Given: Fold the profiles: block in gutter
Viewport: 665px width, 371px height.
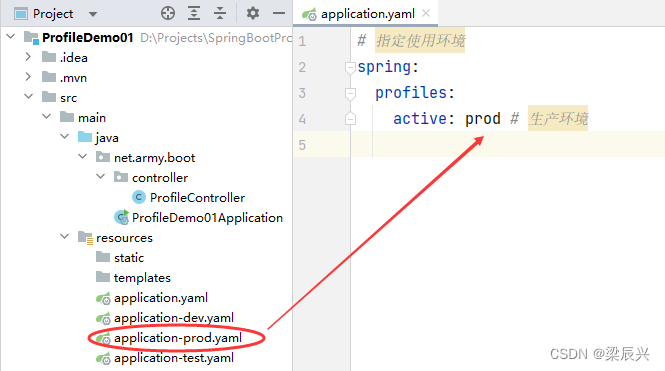Looking at the screenshot, I should point(350,94).
